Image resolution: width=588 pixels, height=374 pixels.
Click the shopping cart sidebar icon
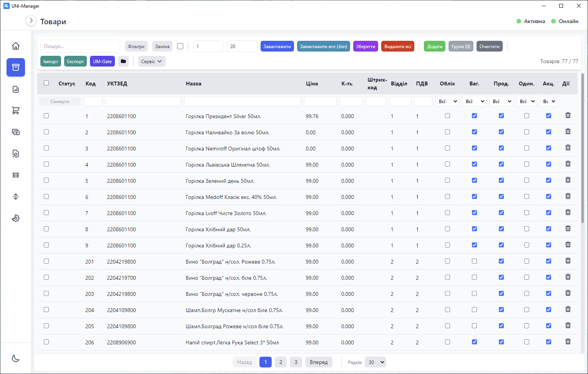click(16, 110)
